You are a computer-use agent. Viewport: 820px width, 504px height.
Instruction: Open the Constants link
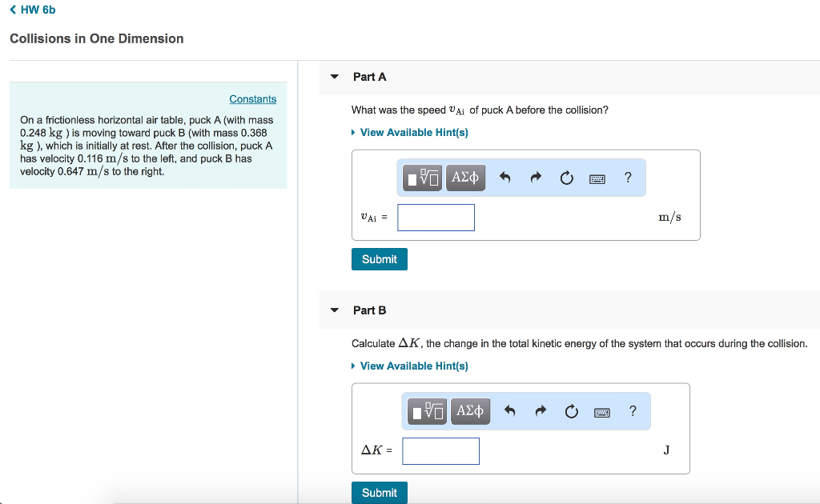[252, 98]
